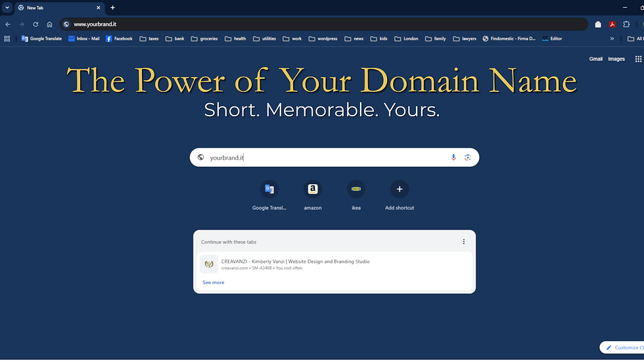Viewport: 644px width, 362px height.
Task: Open Findomestic - Firma D... bookmark
Action: point(509,39)
